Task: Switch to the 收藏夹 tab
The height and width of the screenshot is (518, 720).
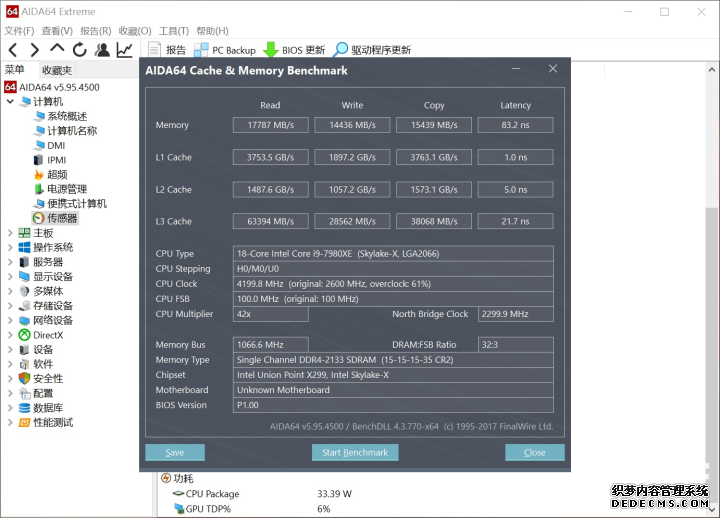Action: 57,70
